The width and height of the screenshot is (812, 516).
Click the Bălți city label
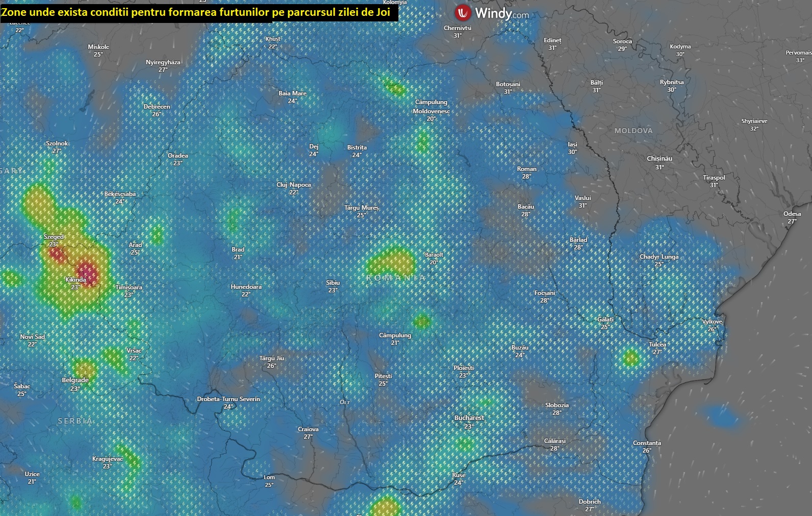point(596,83)
